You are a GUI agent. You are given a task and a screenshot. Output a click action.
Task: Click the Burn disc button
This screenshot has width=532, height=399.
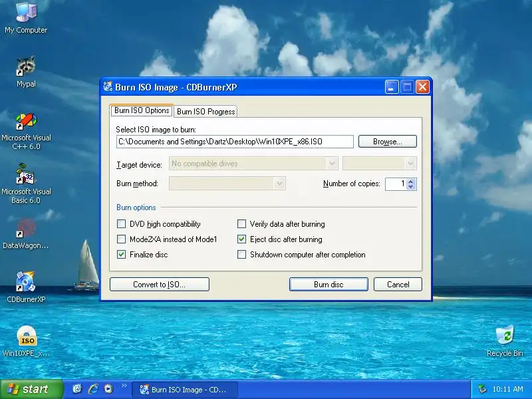[x=329, y=285]
